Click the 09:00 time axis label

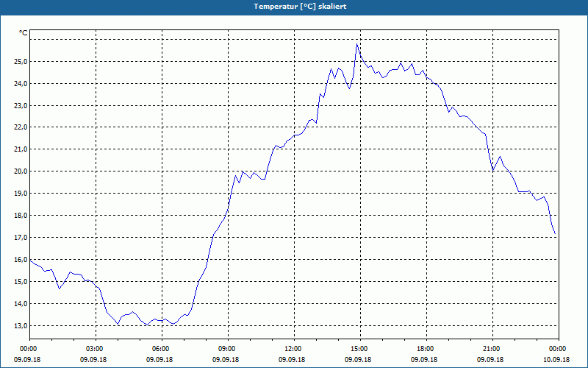(228, 349)
